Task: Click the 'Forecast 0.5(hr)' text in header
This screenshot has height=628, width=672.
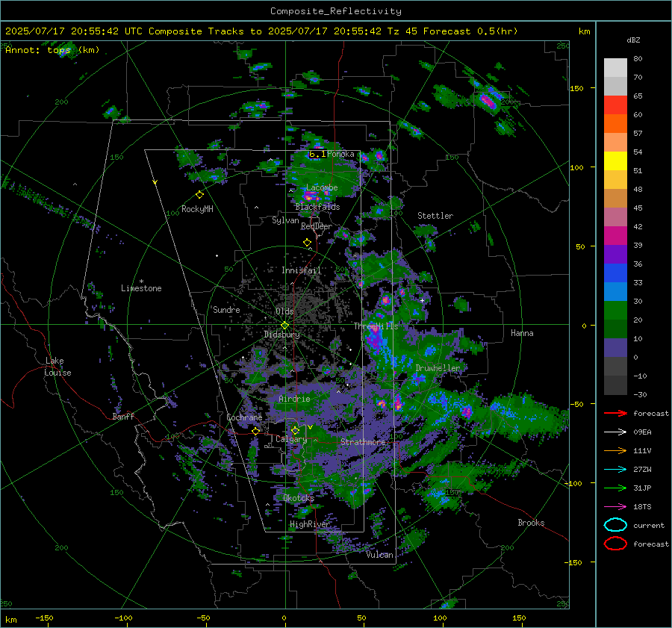Action: click(x=470, y=31)
